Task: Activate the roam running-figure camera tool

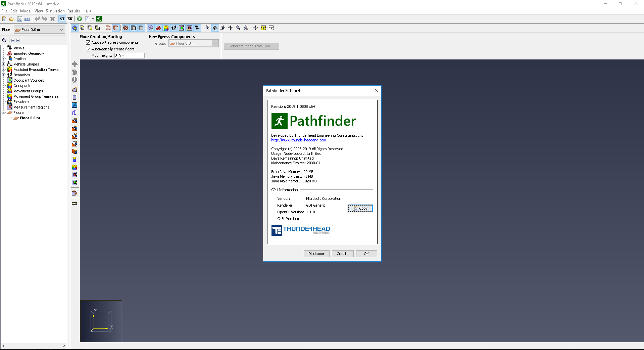Action: pyautogui.click(x=223, y=28)
